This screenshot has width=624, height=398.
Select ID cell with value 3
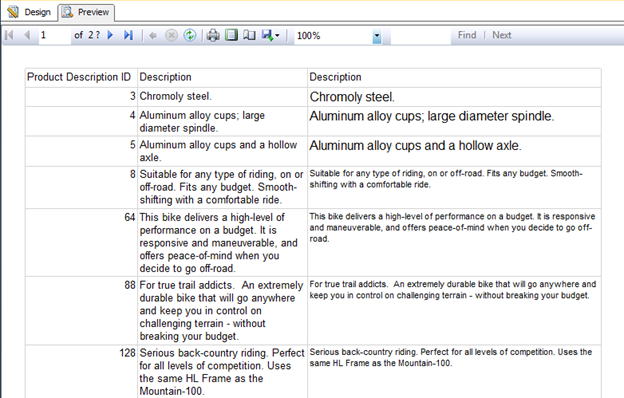(81, 97)
